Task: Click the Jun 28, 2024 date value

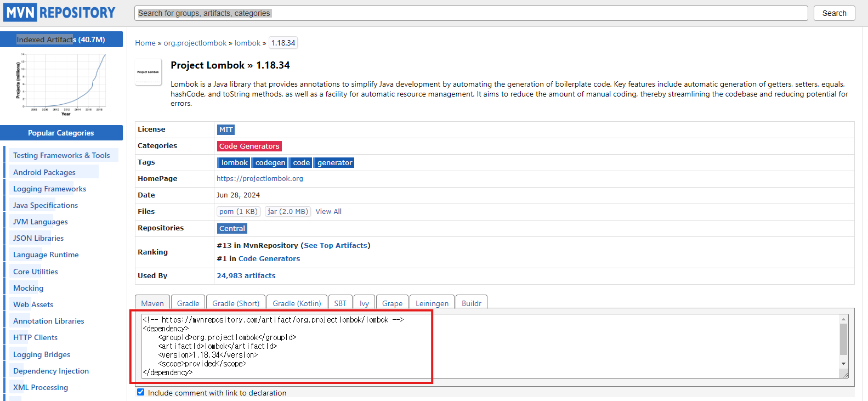Action: click(x=238, y=195)
